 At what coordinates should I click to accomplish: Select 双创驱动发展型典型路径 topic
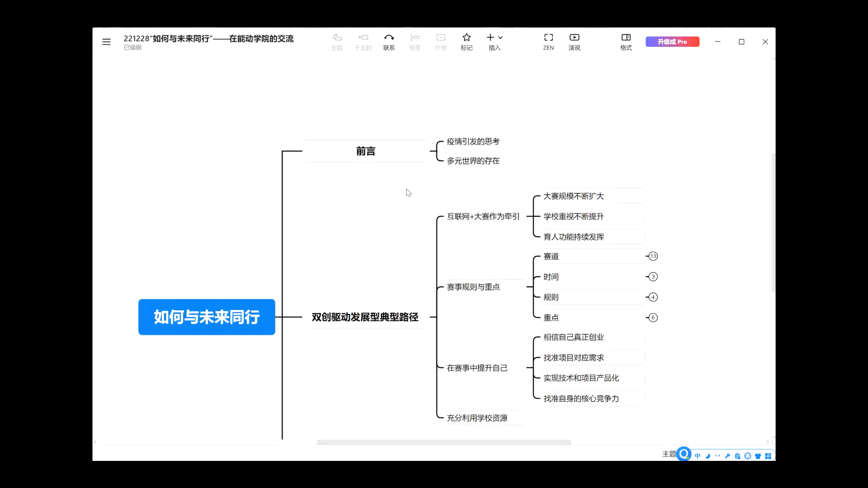tap(365, 317)
